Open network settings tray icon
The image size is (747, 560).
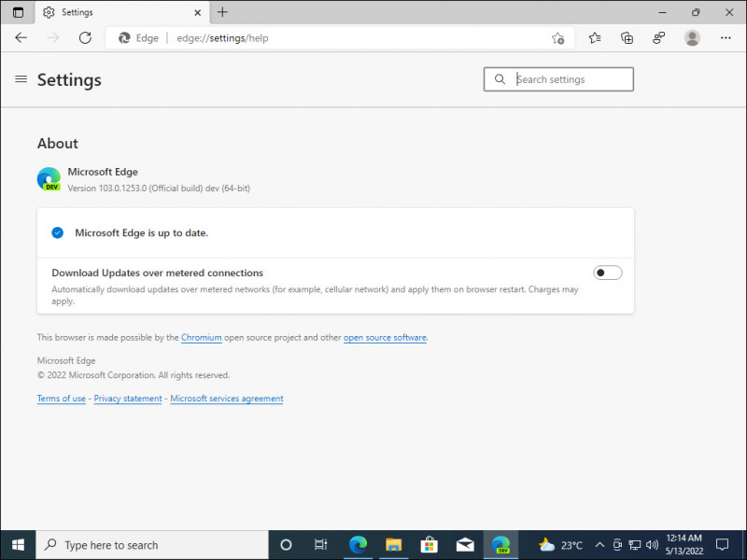635,545
